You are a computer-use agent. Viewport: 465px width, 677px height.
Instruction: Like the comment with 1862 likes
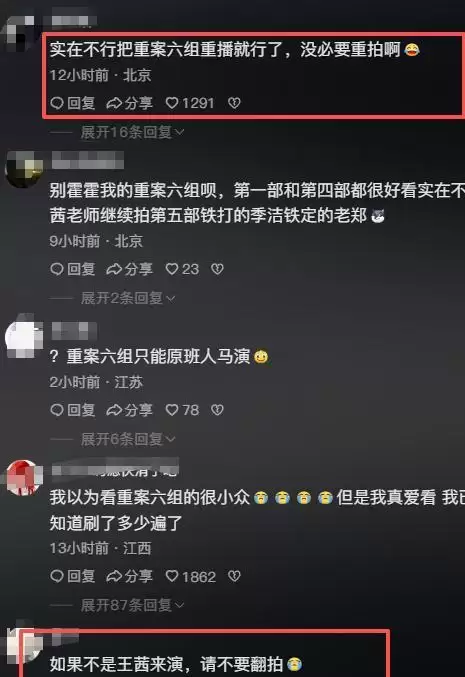click(x=190, y=576)
